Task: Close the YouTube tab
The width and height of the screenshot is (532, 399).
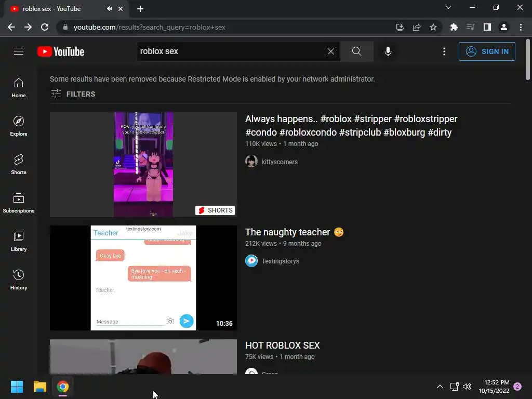Action: [x=121, y=9]
